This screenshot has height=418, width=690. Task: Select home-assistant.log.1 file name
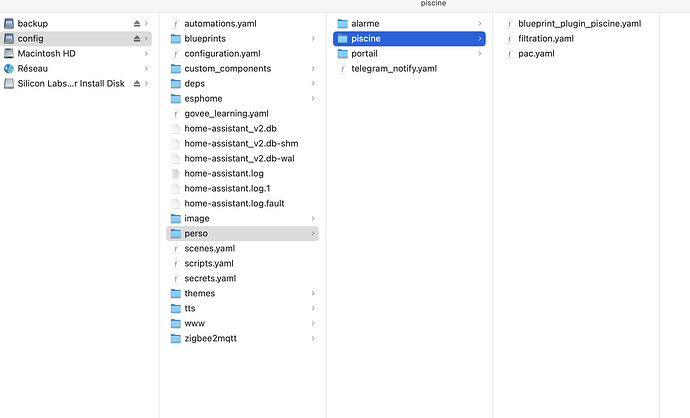(227, 189)
